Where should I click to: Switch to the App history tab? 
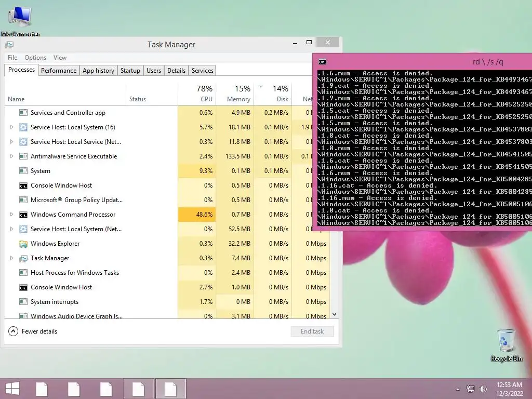(x=98, y=71)
